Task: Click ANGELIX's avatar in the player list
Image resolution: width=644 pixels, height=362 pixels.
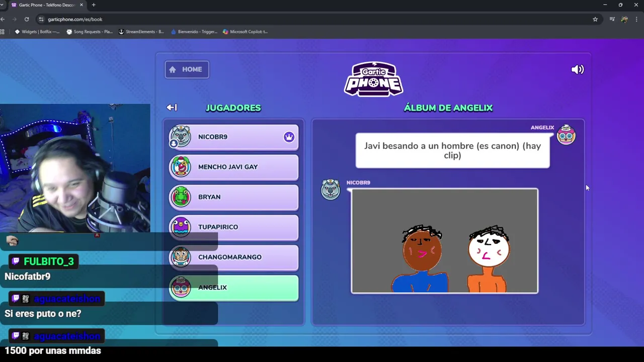Action: click(180, 287)
